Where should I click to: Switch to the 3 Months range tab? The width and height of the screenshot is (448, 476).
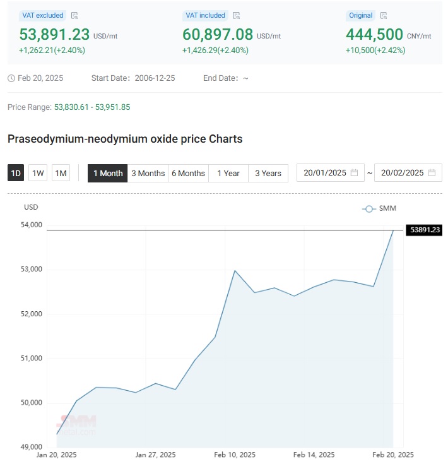coord(148,174)
